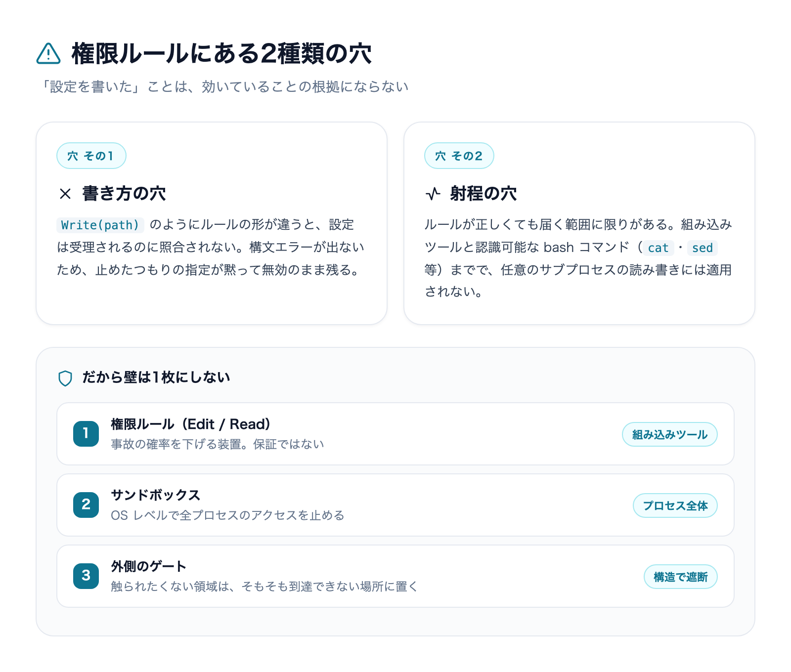Click the X icon beside 書き方の穴

point(65,194)
